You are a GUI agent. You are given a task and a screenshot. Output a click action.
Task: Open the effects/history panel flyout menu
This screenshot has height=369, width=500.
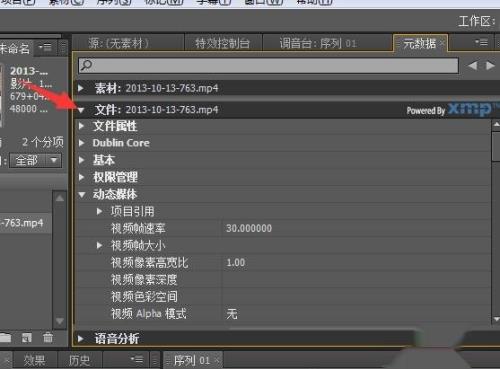tap(137, 359)
